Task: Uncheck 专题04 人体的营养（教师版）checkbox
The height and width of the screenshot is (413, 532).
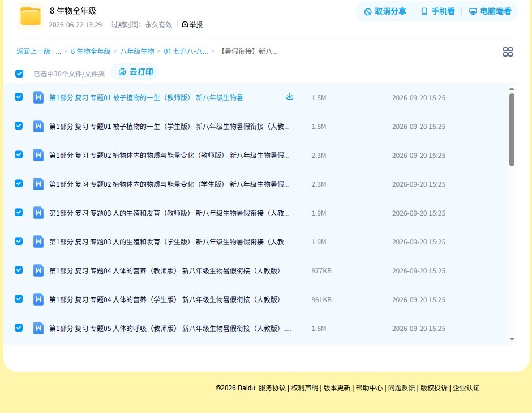Action: click(19, 270)
